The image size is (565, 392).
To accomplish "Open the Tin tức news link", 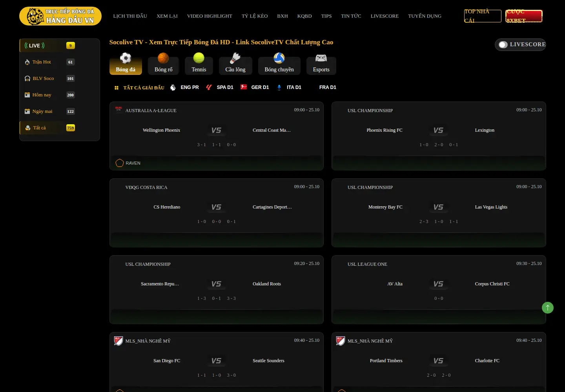I will click(351, 16).
